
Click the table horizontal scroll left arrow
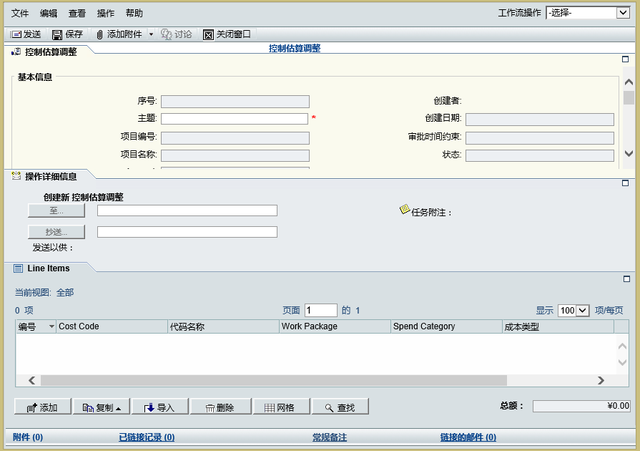(31, 380)
